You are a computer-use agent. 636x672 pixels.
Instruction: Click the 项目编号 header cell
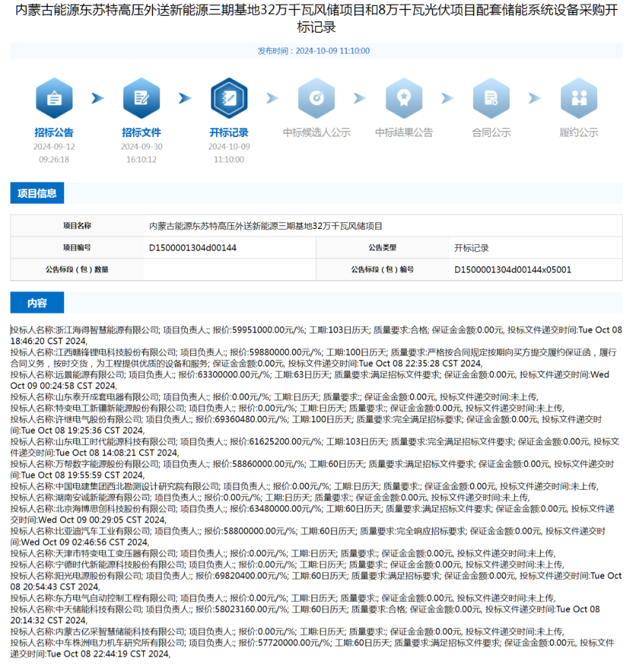(77, 248)
